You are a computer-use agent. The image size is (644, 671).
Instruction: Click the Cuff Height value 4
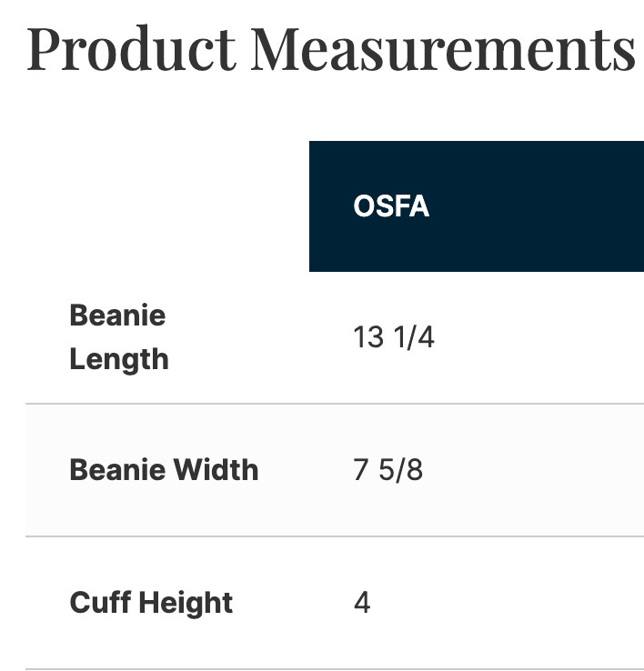362,603
